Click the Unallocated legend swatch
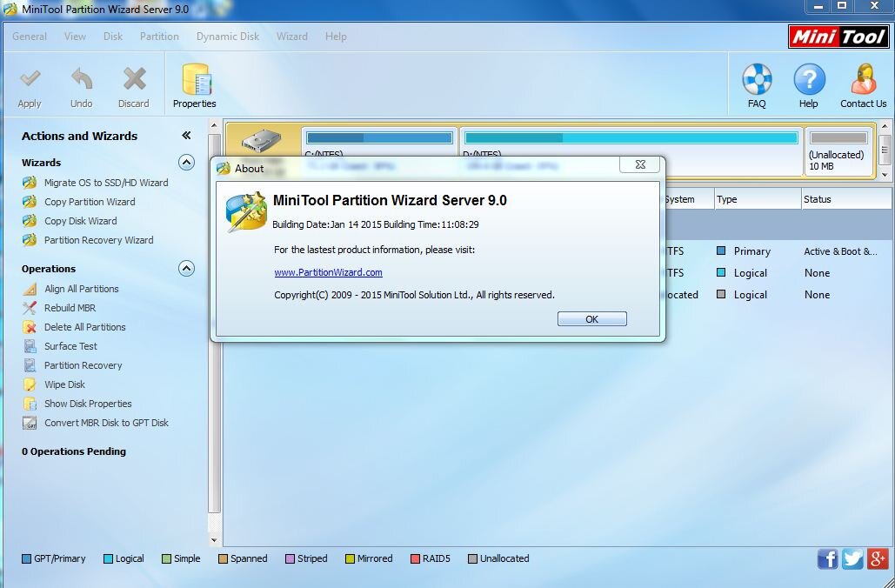This screenshot has height=588, width=895. pyautogui.click(x=472, y=559)
